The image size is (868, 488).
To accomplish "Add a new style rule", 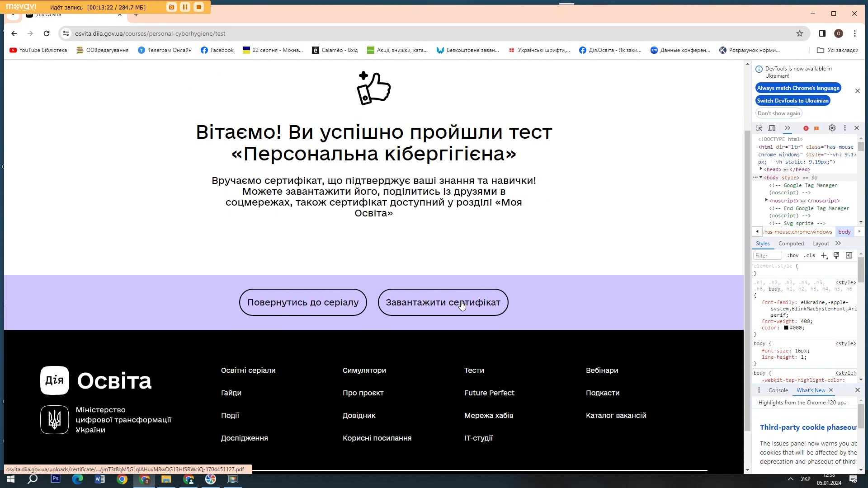I will tap(824, 256).
